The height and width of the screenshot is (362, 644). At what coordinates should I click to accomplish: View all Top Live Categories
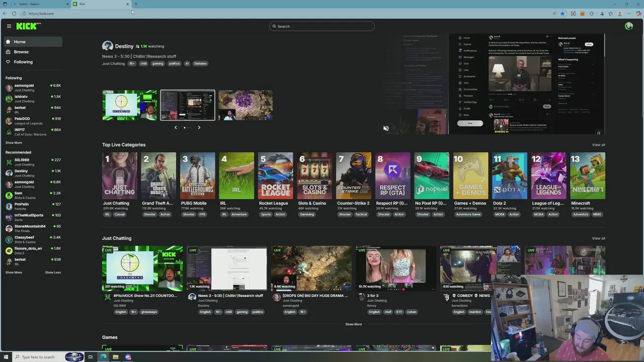click(598, 145)
